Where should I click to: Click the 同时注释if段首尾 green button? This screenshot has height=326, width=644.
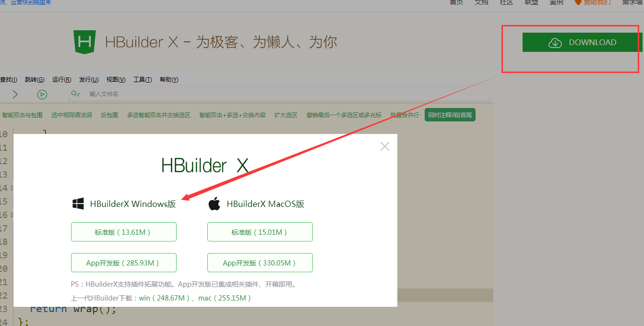point(450,115)
